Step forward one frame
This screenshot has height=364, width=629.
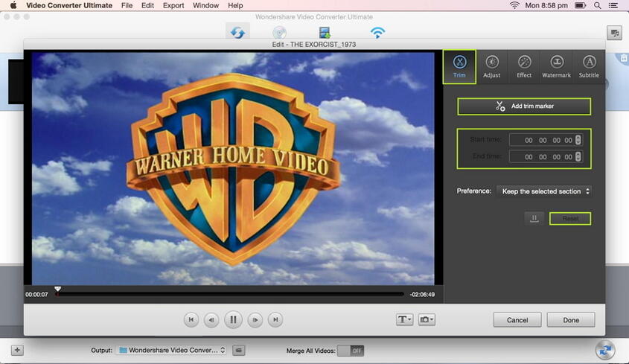255,320
